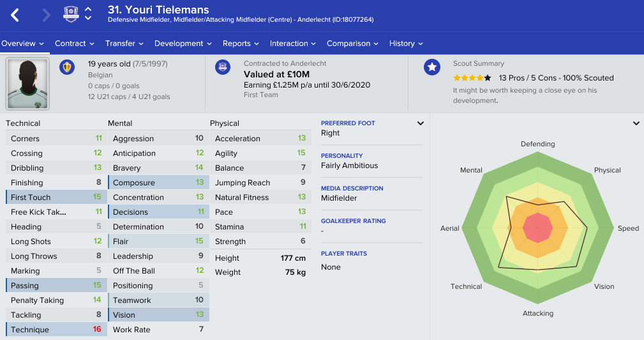Open the Contract dropdown menu
Image resolution: width=644 pixels, height=340 pixels.
(74, 43)
